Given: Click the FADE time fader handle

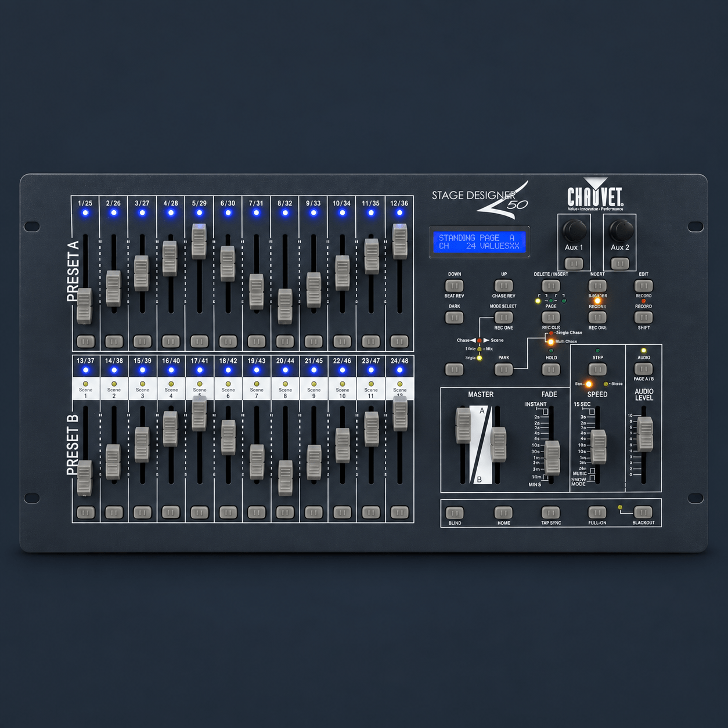Looking at the screenshot, I should coord(552,457).
